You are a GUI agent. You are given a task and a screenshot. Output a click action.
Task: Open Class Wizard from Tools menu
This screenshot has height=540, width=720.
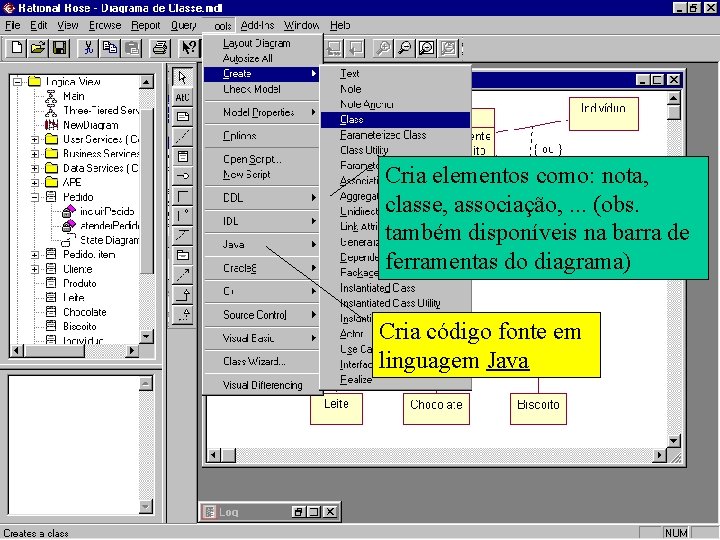261,361
